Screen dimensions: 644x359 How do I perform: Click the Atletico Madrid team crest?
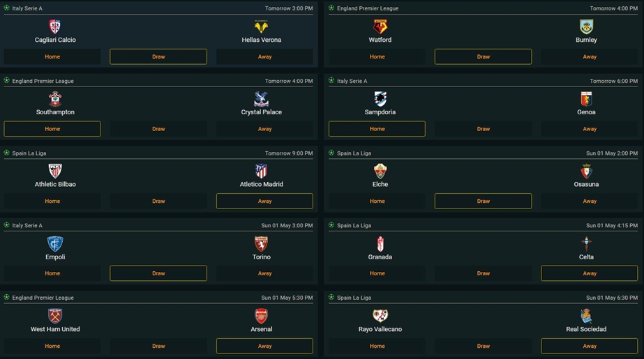(261, 171)
